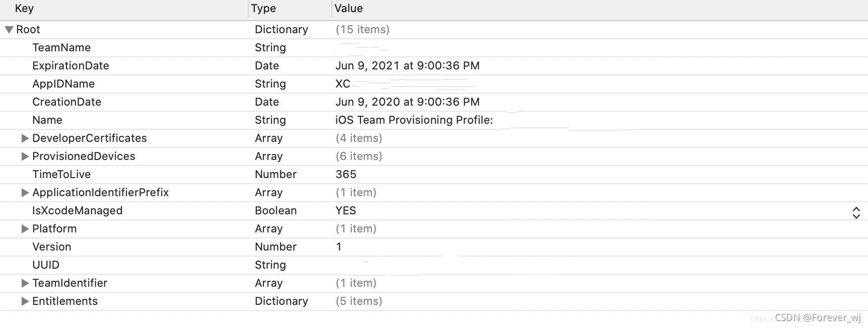This screenshot has height=328, width=868.
Task: Click the Value column header
Action: [x=348, y=9]
